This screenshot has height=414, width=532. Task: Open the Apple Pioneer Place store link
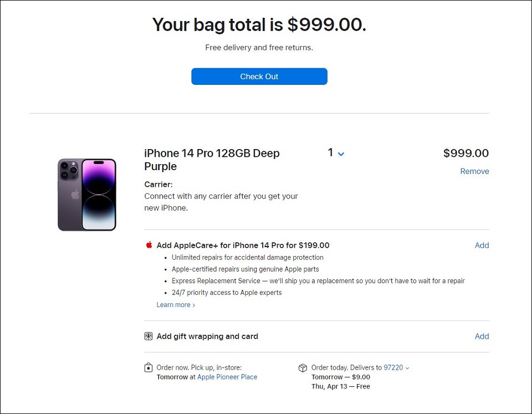point(227,377)
